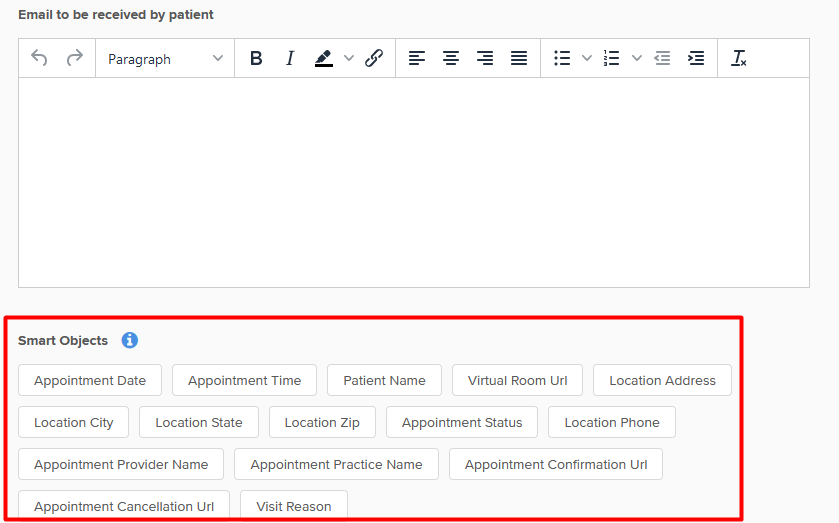
Task: Insert a hyperlink with the link icon
Action: pyautogui.click(x=374, y=58)
